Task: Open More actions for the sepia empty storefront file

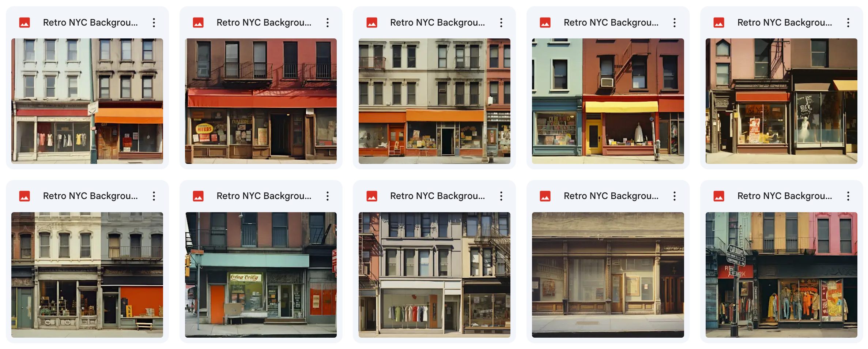Action: click(675, 196)
